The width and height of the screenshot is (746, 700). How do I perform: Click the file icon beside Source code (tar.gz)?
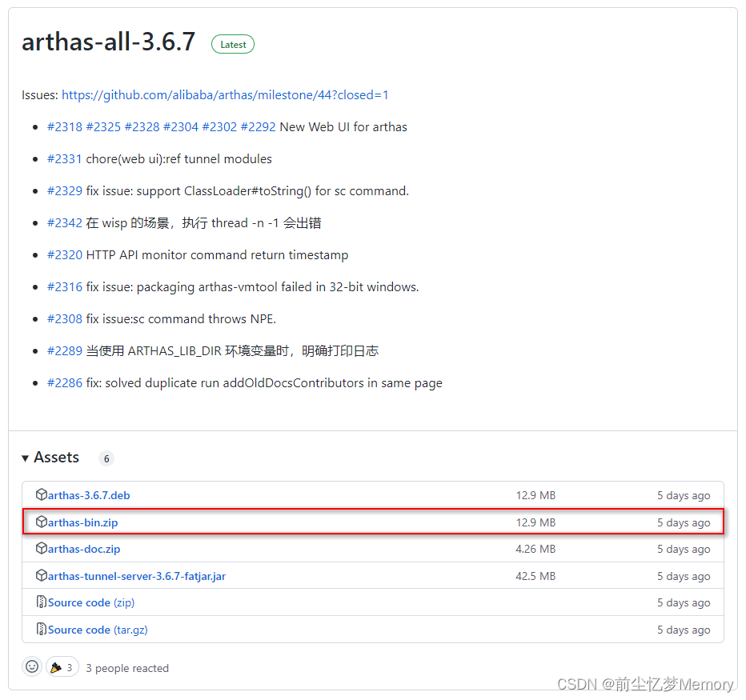[x=42, y=629]
